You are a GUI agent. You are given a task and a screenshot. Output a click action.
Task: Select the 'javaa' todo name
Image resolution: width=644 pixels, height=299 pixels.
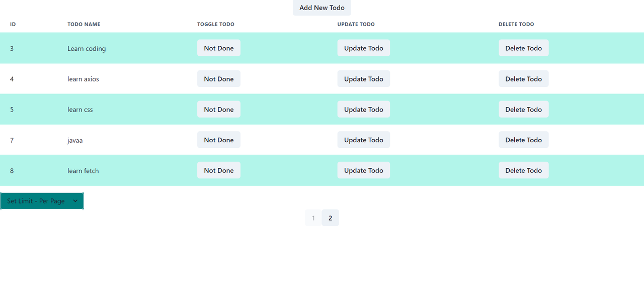(75, 140)
